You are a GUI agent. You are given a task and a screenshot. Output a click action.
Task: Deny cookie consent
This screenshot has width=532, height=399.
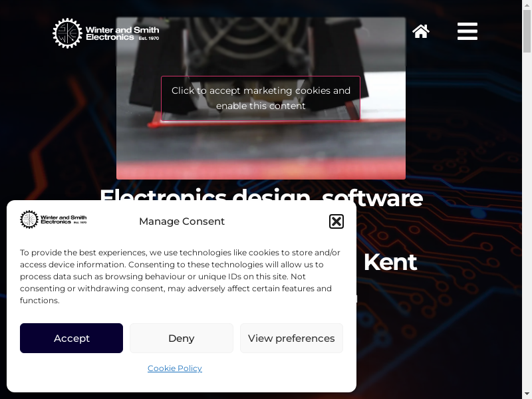click(x=182, y=338)
